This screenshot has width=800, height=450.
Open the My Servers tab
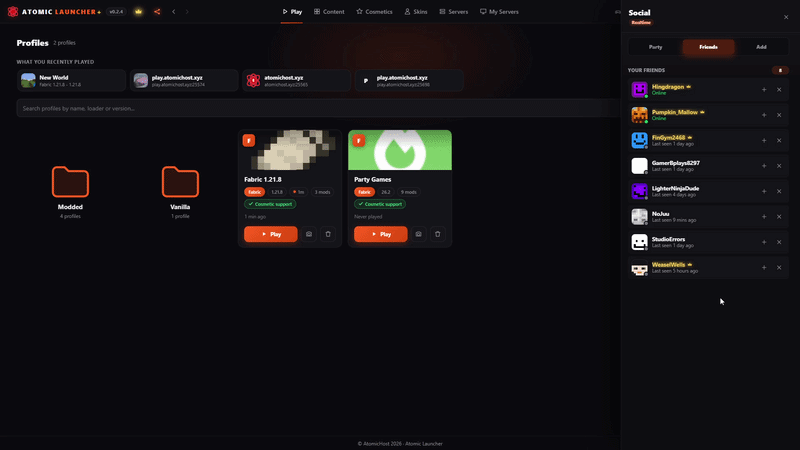tap(499, 12)
